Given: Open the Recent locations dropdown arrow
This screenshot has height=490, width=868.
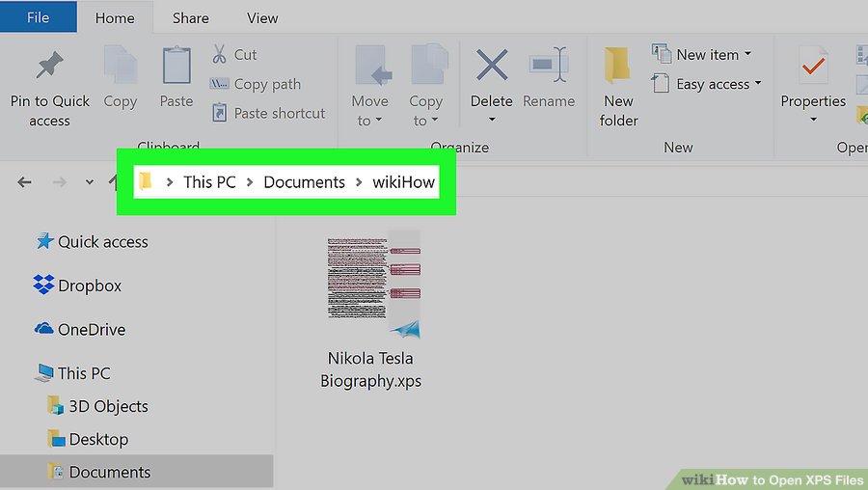Looking at the screenshot, I should [89, 181].
